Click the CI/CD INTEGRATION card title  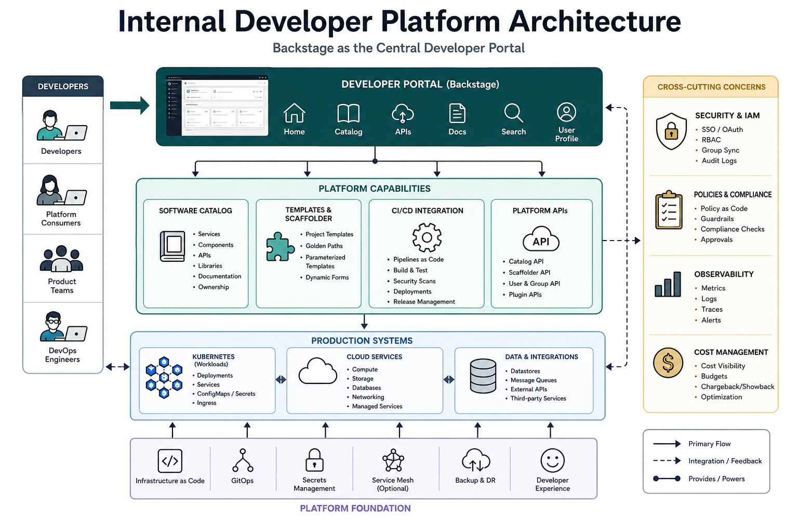[x=427, y=211]
